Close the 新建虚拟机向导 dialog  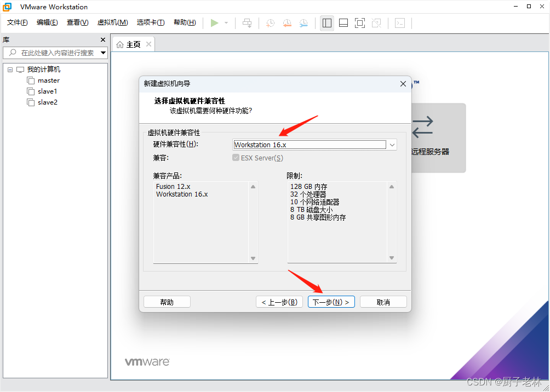tap(403, 84)
